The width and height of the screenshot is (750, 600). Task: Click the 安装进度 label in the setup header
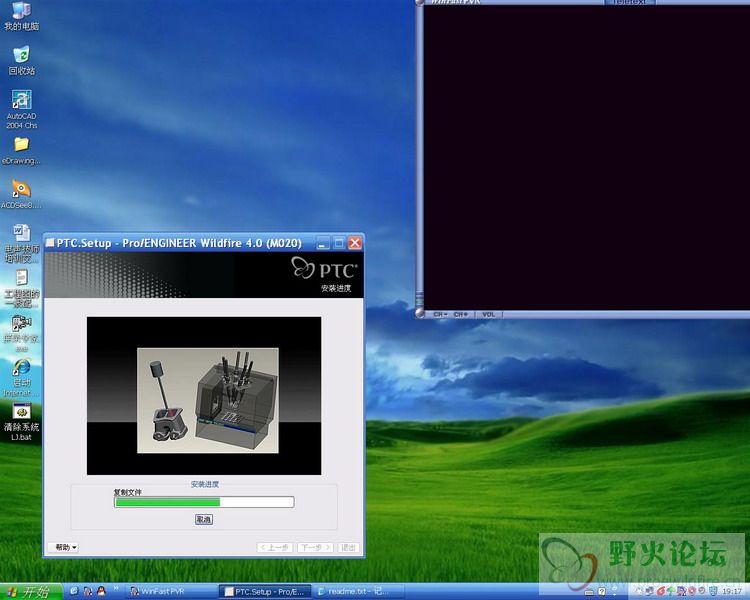point(336,288)
